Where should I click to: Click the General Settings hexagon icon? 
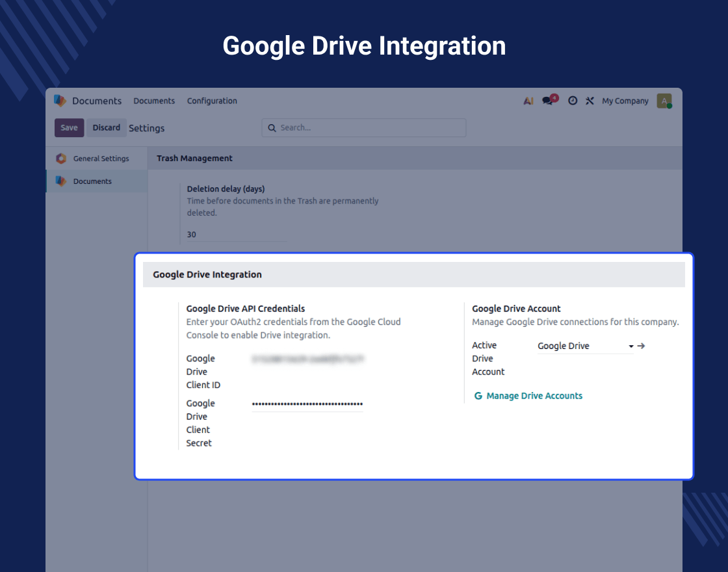61,159
